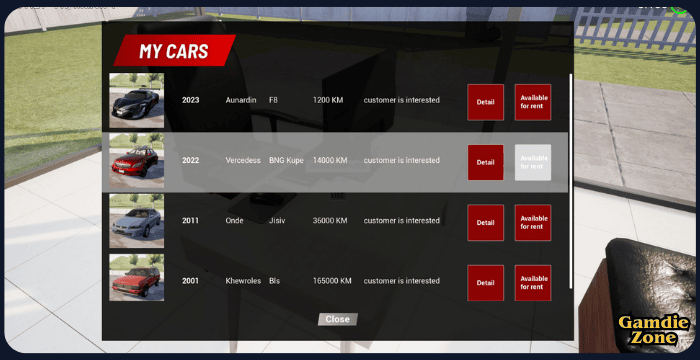The image size is (700, 360).
Task: Select the black Aunardin F8 thumbnail
Action: click(x=137, y=101)
